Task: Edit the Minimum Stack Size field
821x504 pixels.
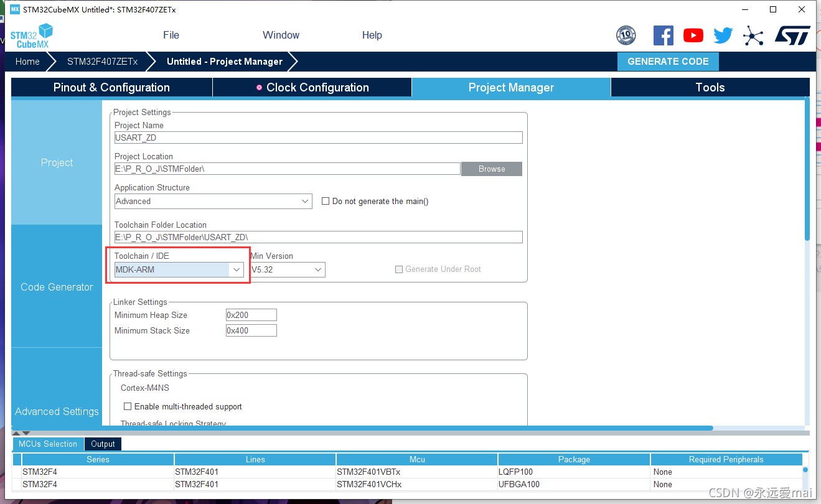Action: click(x=251, y=331)
